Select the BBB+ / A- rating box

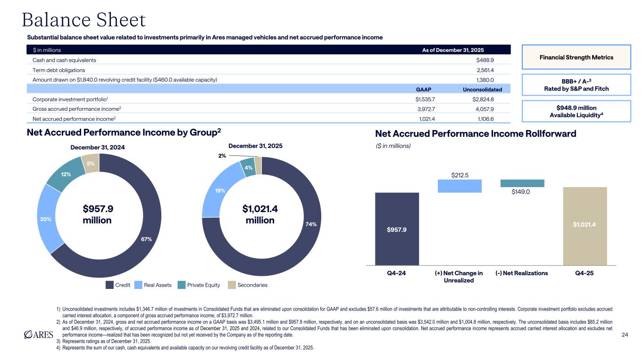[x=576, y=85]
